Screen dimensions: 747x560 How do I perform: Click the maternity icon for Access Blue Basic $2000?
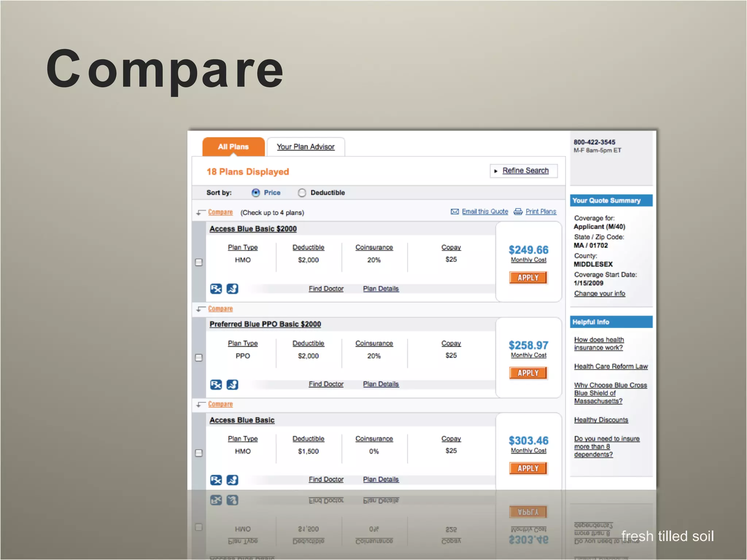(x=232, y=289)
